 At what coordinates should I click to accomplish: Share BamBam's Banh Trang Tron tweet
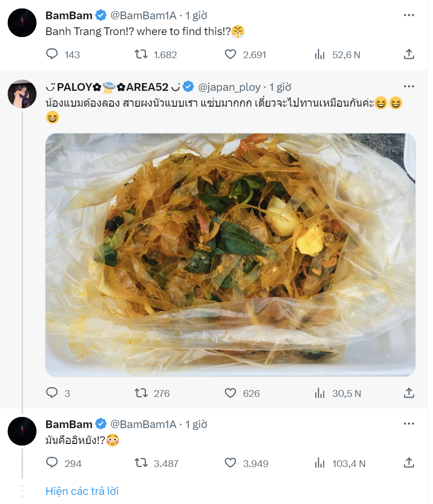click(409, 55)
